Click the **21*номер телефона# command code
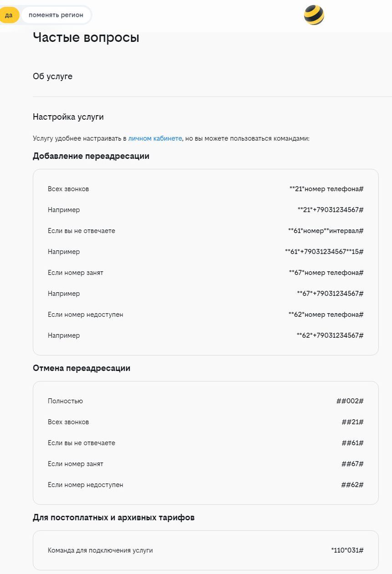 [326, 189]
